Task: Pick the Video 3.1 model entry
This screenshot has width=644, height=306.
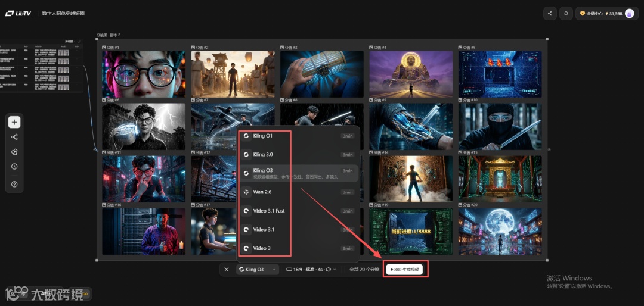Action: click(298, 229)
